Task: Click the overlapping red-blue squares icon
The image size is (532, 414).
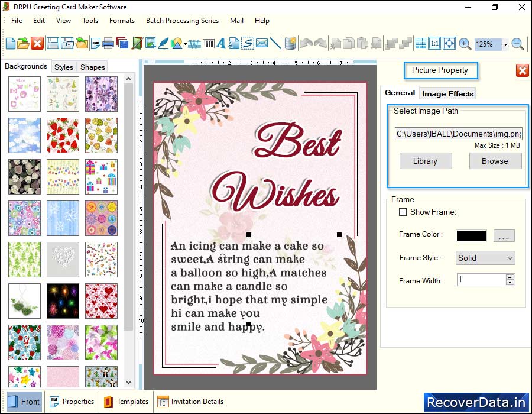Action: coord(122,43)
